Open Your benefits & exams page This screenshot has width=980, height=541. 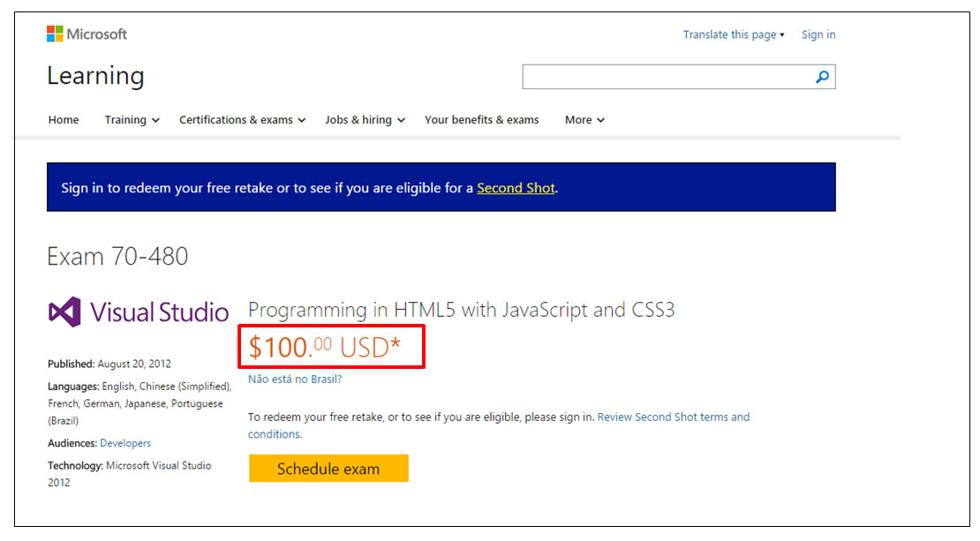pos(482,120)
